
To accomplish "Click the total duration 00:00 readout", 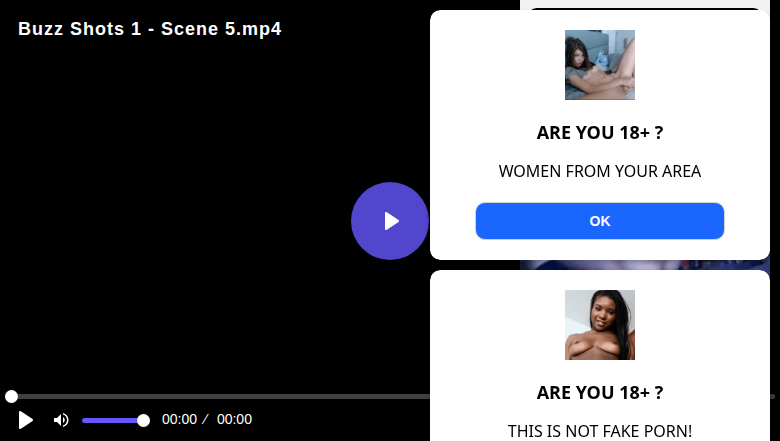I will [234, 419].
